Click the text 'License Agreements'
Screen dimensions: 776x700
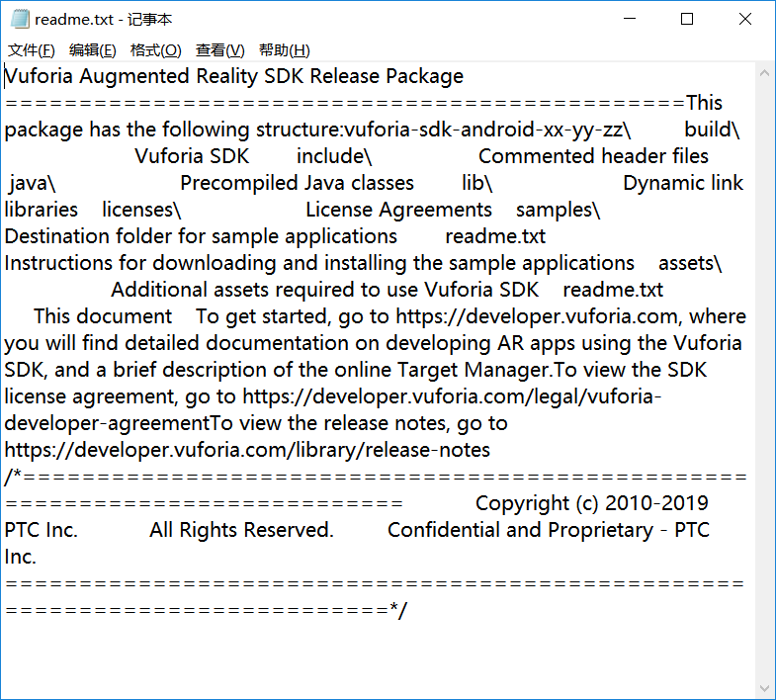click(399, 210)
